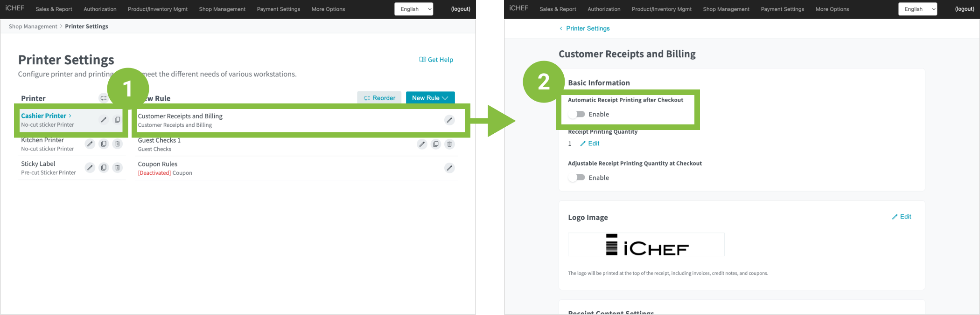980x315 pixels.
Task: Click pencil icon for Customer Receipts and Billing rule
Action: coord(449,120)
